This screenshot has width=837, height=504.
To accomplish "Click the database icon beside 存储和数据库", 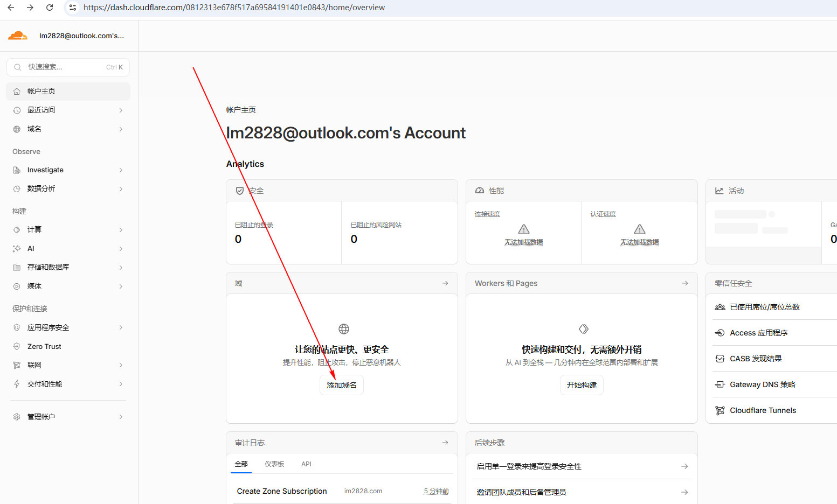I will pos(17,268).
